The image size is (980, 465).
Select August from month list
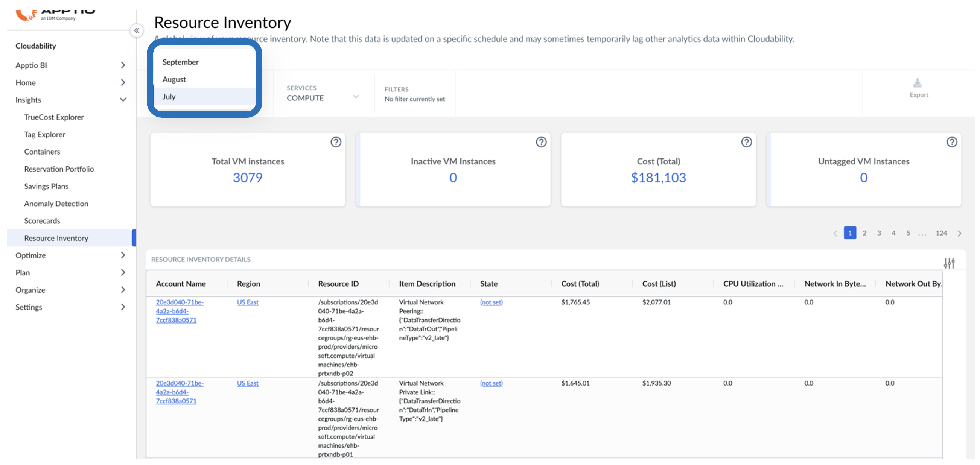tap(205, 79)
